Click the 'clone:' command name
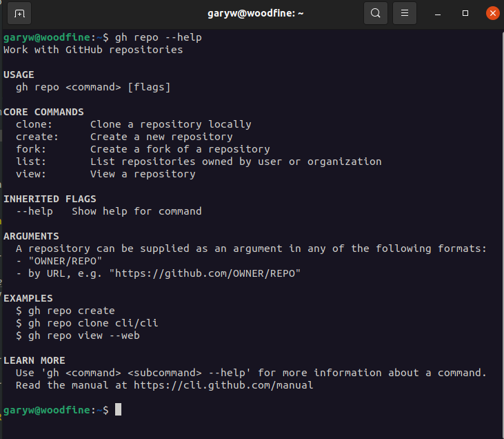This screenshot has width=504, height=439. (34, 124)
